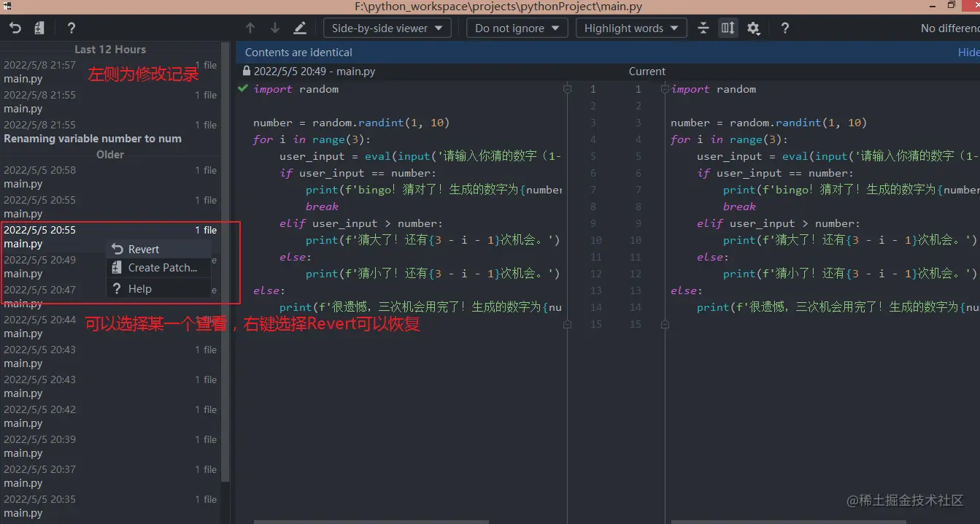Image resolution: width=980 pixels, height=524 pixels.
Task: Select the 2022/5/5 20:37 revision
Action: coord(110,476)
